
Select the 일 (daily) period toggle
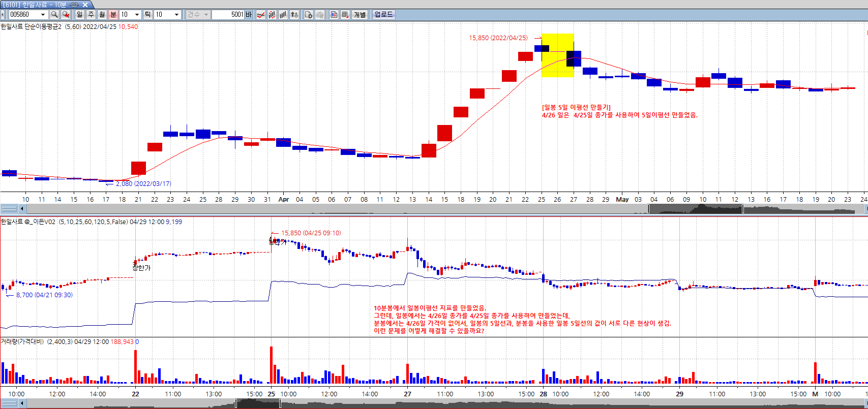coord(80,15)
